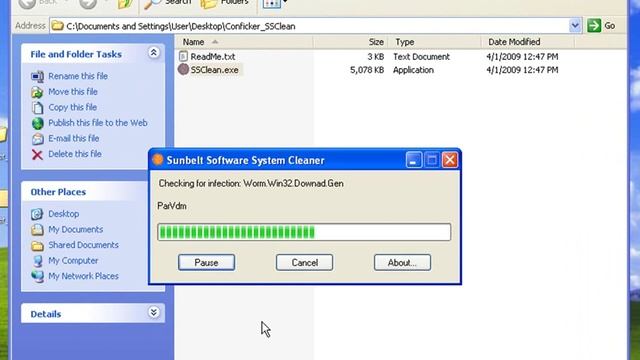
Task: Click the E-mail envelope icon
Action: pos(37,139)
